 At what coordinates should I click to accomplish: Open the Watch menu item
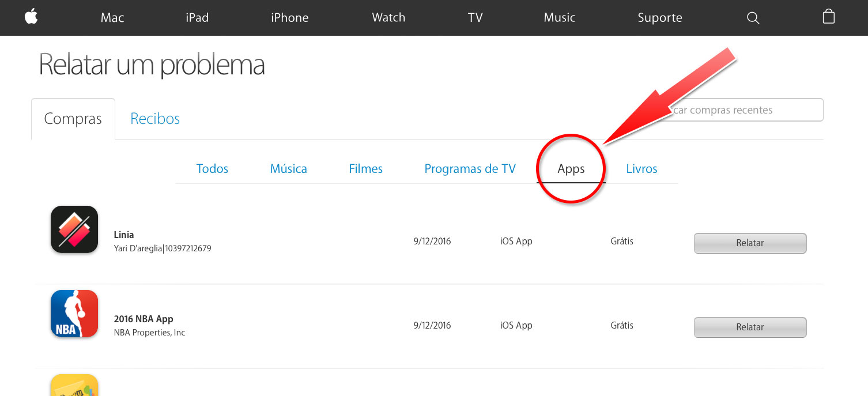point(388,18)
